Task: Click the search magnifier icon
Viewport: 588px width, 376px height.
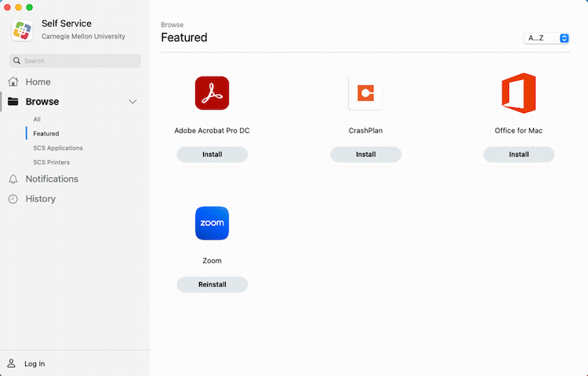Action: coord(16,60)
